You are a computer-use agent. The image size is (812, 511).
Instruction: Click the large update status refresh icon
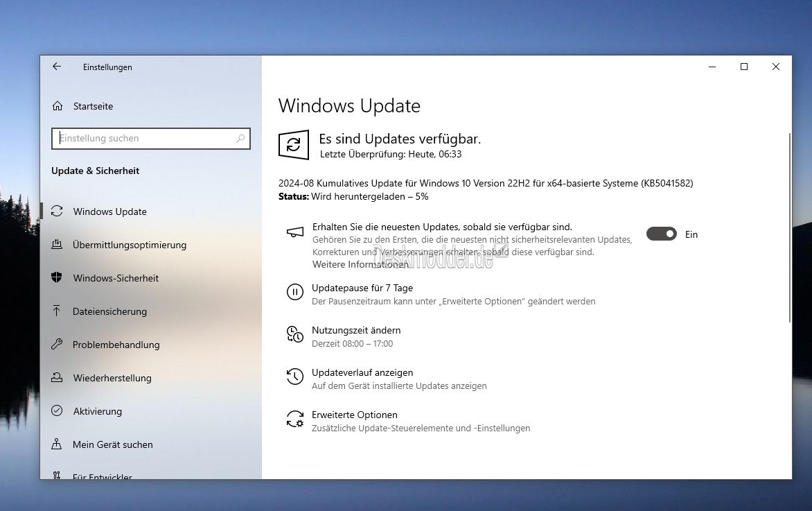(294, 145)
